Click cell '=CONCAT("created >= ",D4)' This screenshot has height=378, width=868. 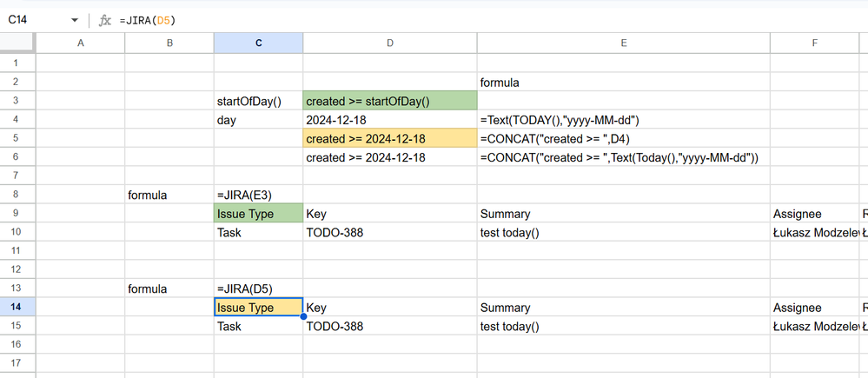[624, 138]
